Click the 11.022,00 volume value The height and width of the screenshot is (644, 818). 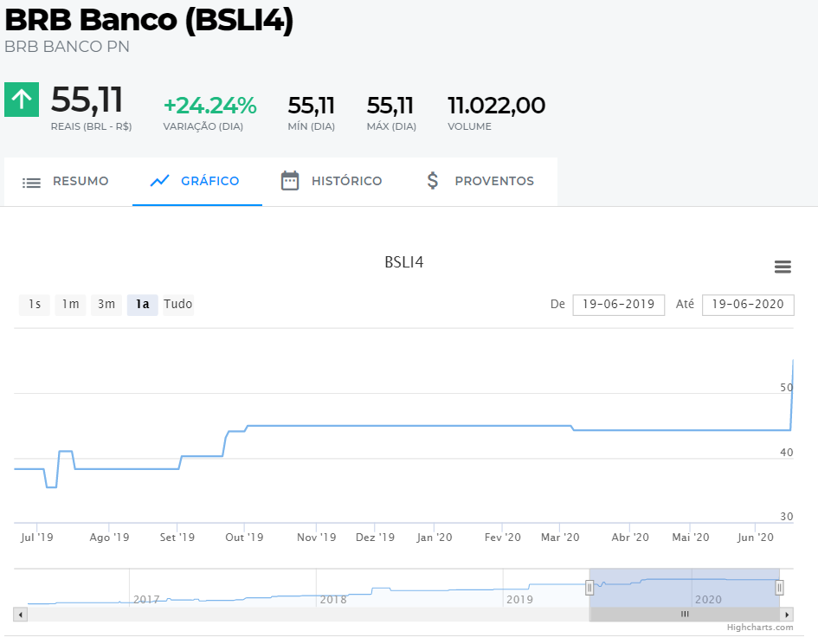(x=497, y=106)
